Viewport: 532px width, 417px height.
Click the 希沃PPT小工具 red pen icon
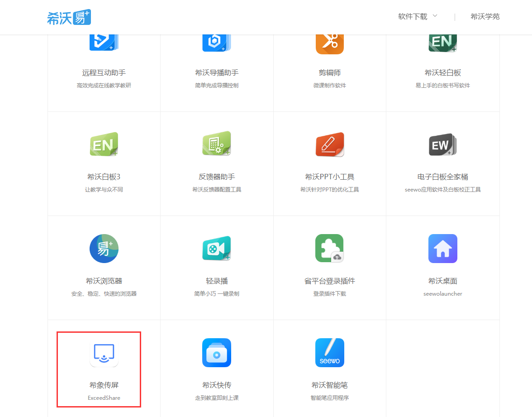pyautogui.click(x=329, y=144)
